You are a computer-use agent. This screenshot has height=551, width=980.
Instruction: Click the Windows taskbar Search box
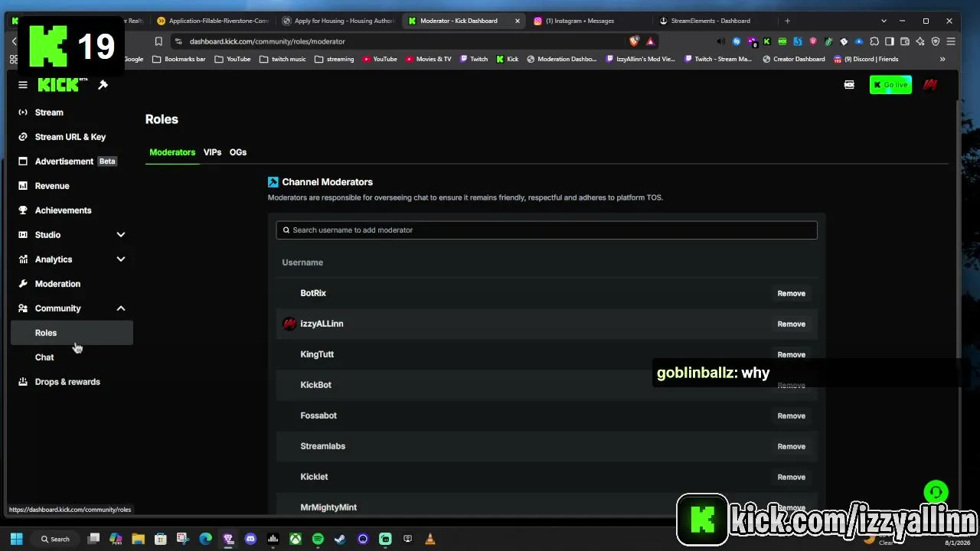tap(56, 539)
